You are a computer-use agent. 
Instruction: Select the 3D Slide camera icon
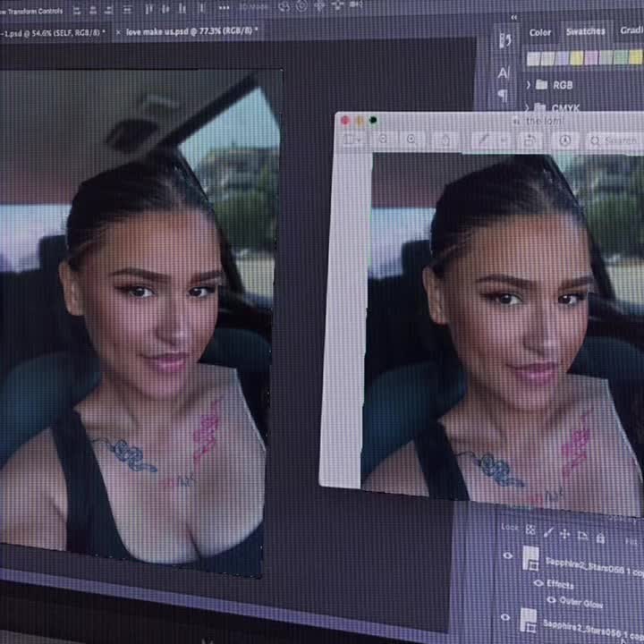pyautogui.click(x=337, y=5)
